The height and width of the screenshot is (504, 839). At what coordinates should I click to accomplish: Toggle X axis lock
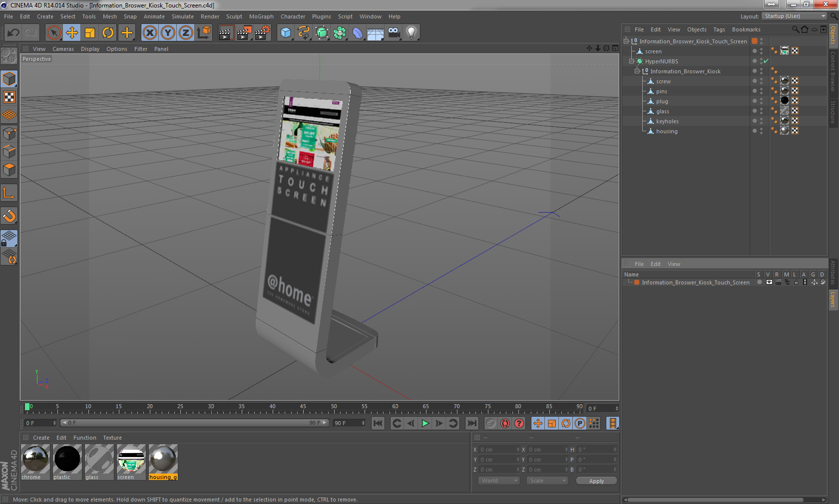point(149,33)
